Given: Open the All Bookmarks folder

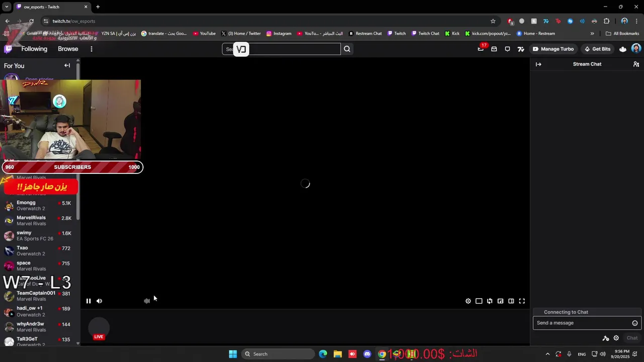Looking at the screenshot, I should pos(622,34).
